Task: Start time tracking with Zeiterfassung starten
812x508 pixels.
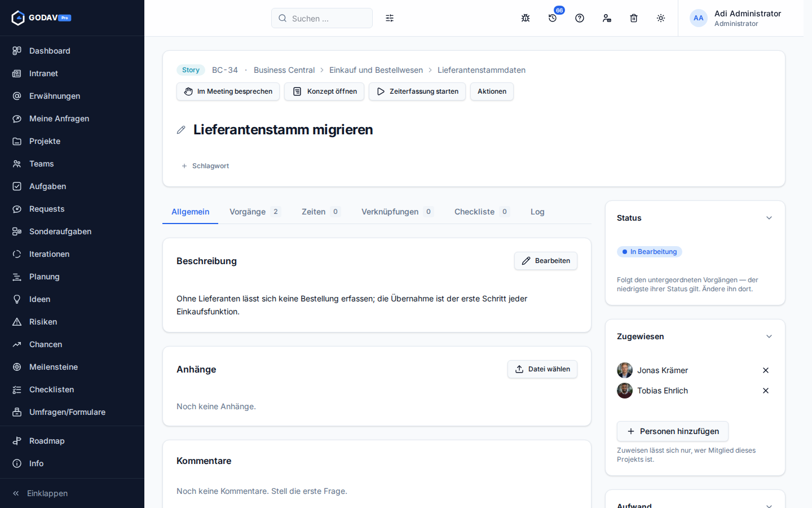Action: 417,91
